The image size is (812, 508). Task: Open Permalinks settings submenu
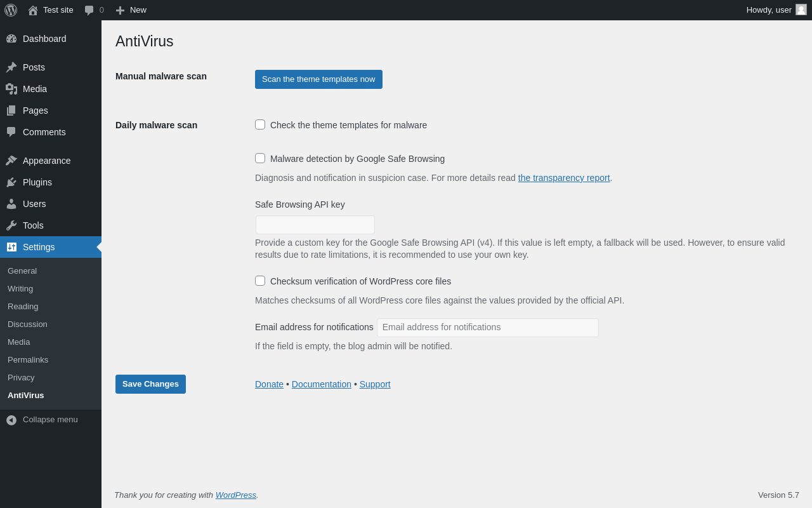(x=28, y=359)
